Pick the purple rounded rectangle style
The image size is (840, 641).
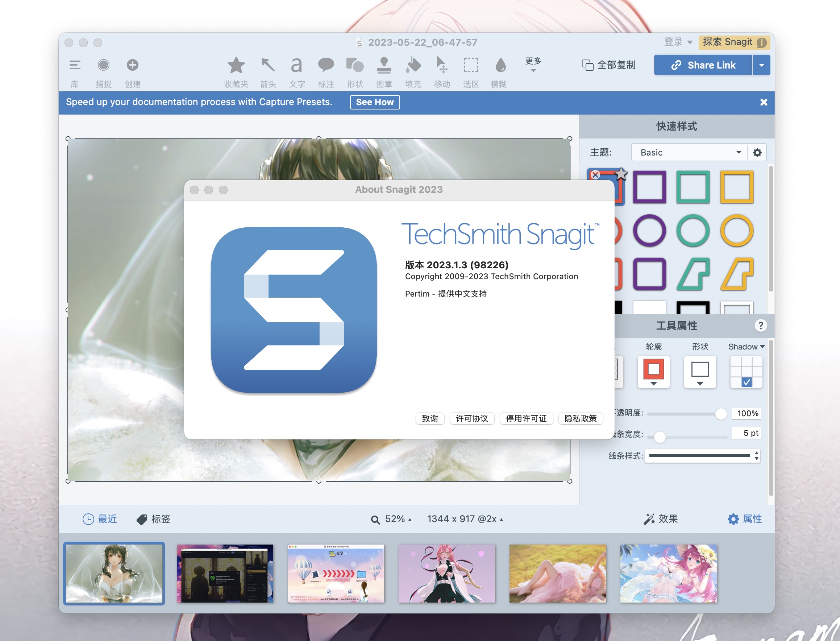[649, 274]
